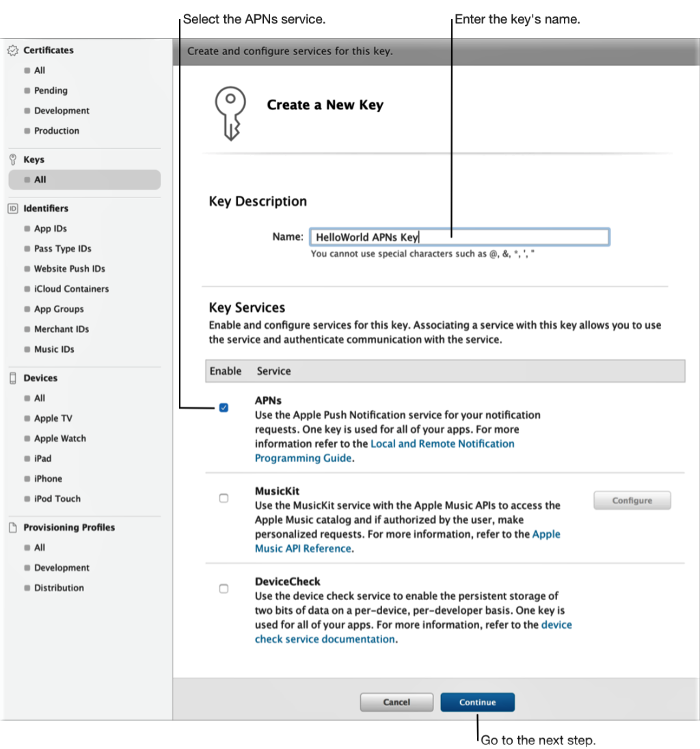Click the Cancel button

tap(396, 702)
